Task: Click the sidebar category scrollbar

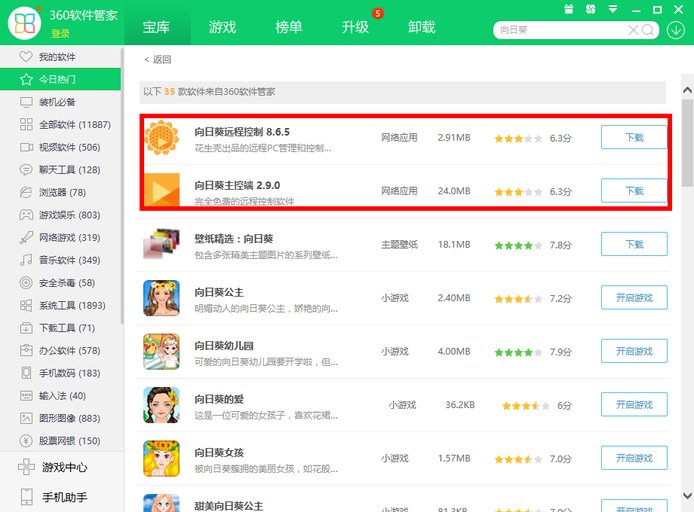Action: click(122, 186)
